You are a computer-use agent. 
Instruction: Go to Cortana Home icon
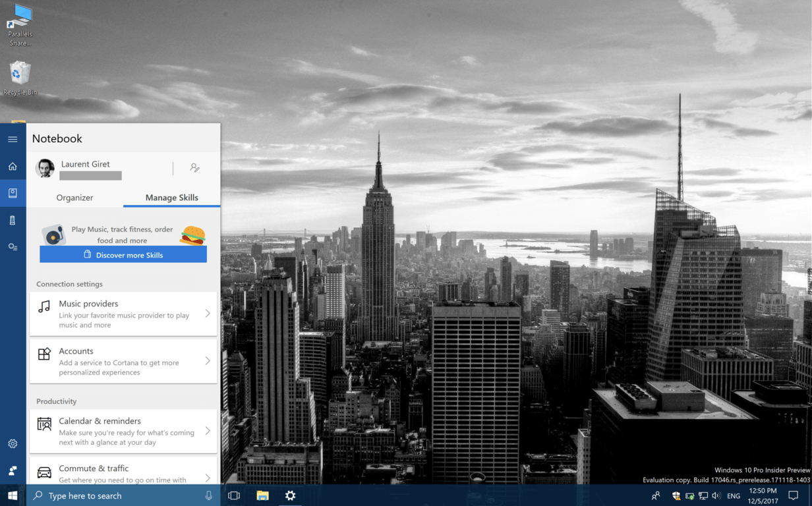[x=13, y=167]
